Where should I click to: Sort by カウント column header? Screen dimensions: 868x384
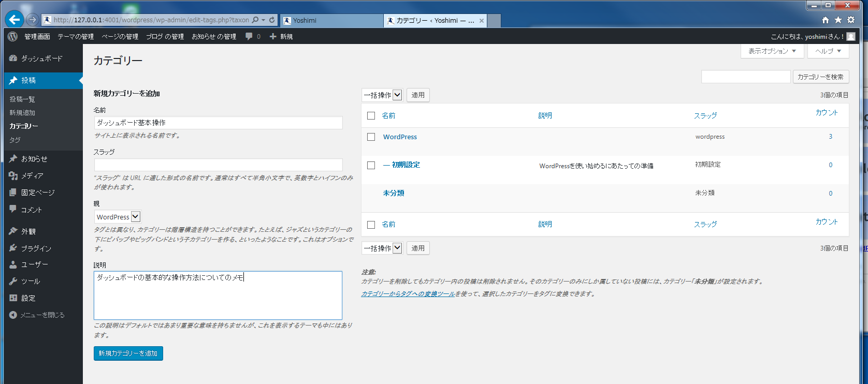827,113
